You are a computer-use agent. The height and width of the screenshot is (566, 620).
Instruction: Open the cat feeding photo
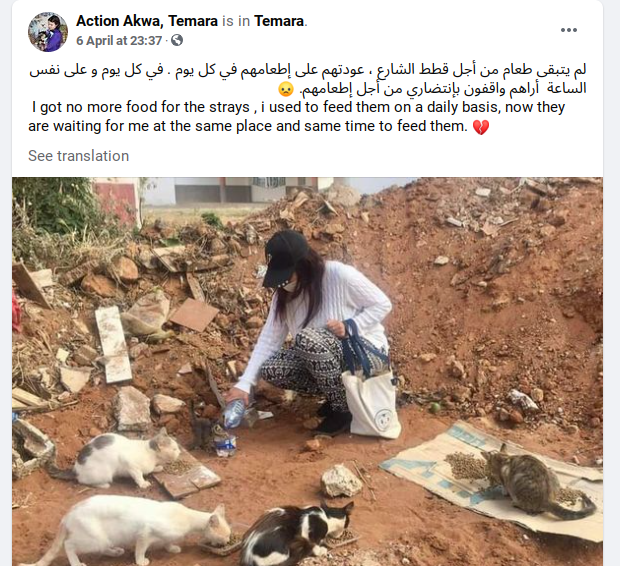click(307, 371)
